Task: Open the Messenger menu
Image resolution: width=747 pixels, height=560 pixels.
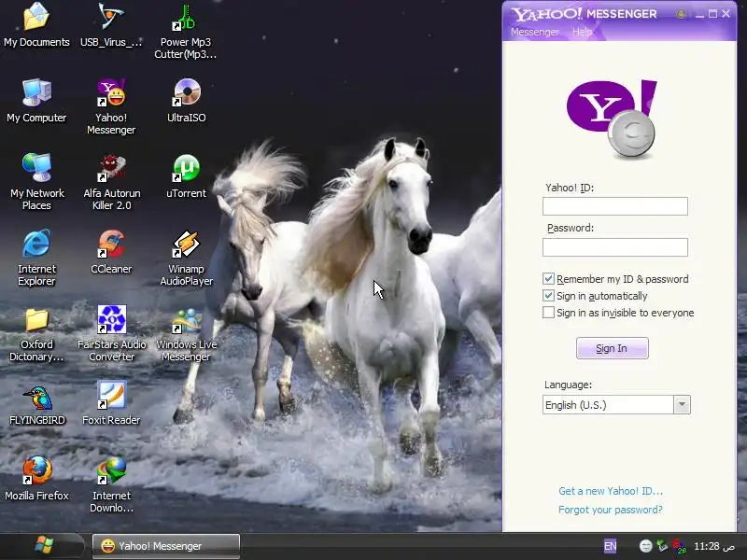Action: 535,32
